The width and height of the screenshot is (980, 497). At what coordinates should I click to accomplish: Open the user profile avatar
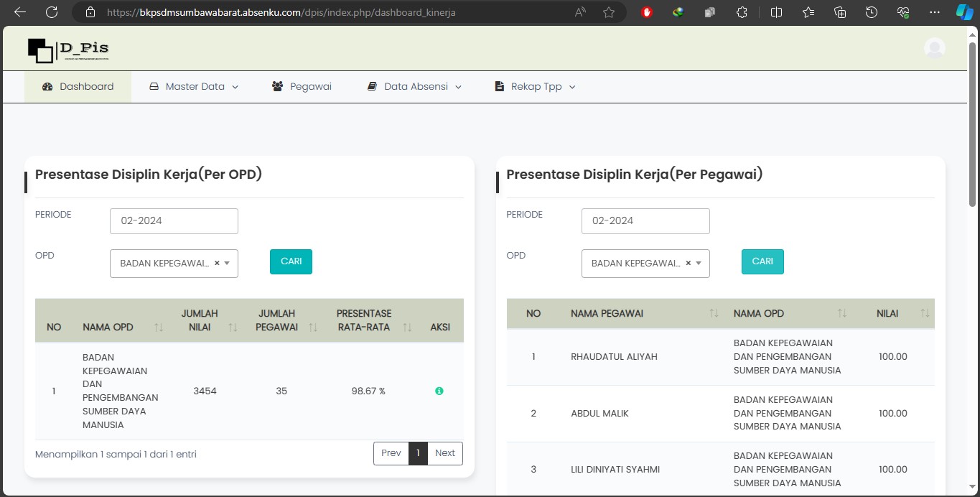[x=934, y=48]
